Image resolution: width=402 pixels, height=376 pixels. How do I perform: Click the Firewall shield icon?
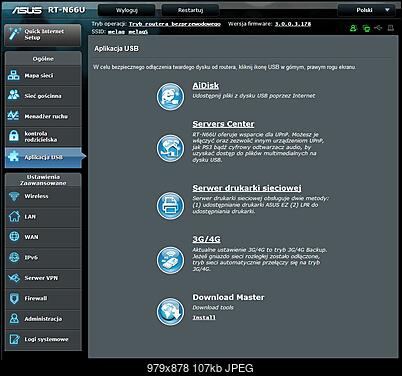[14, 298]
